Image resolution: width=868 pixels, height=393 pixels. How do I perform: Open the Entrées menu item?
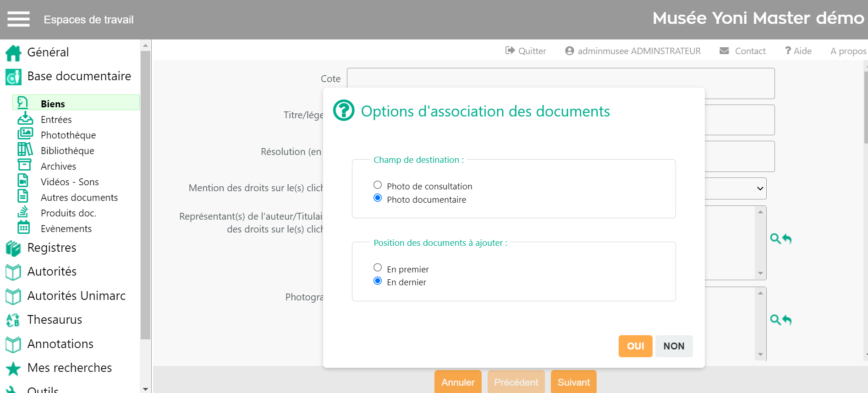pyautogui.click(x=56, y=120)
